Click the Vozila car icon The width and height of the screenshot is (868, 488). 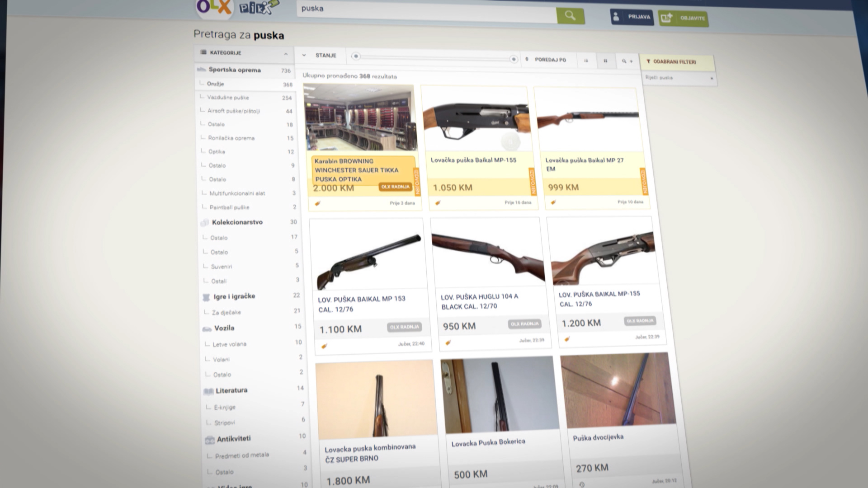click(x=207, y=329)
